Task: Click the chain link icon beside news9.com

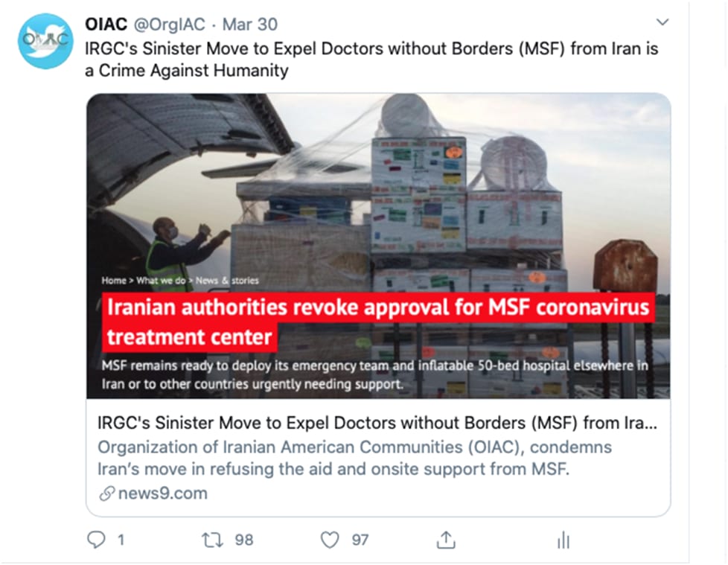Action: pos(108,493)
